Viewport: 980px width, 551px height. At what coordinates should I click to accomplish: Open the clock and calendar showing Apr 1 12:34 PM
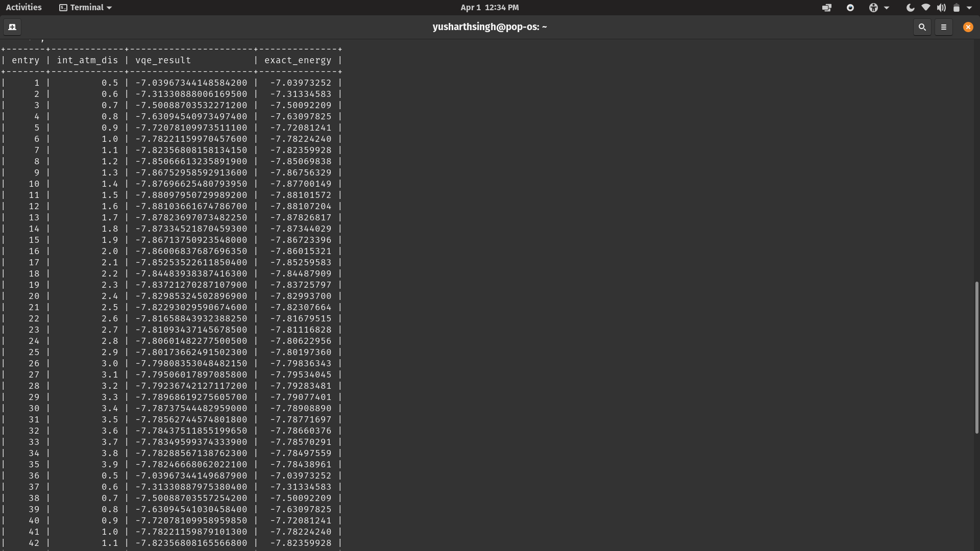click(489, 7)
